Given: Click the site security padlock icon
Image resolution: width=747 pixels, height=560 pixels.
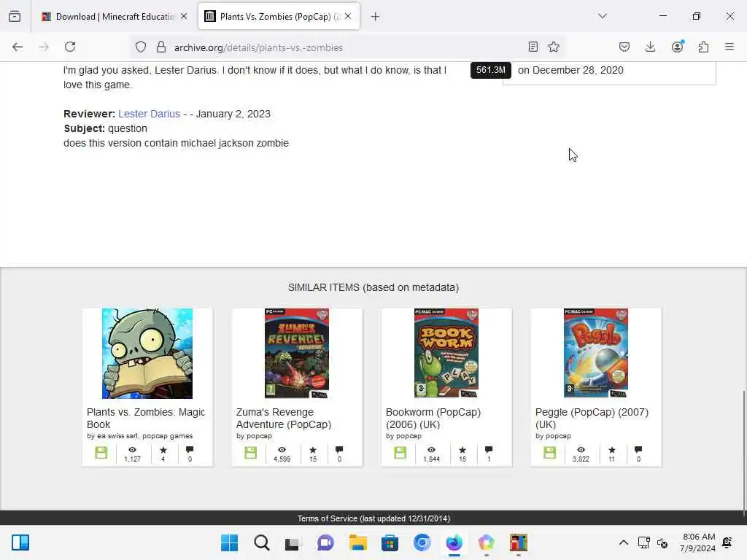Looking at the screenshot, I should pos(161,47).
